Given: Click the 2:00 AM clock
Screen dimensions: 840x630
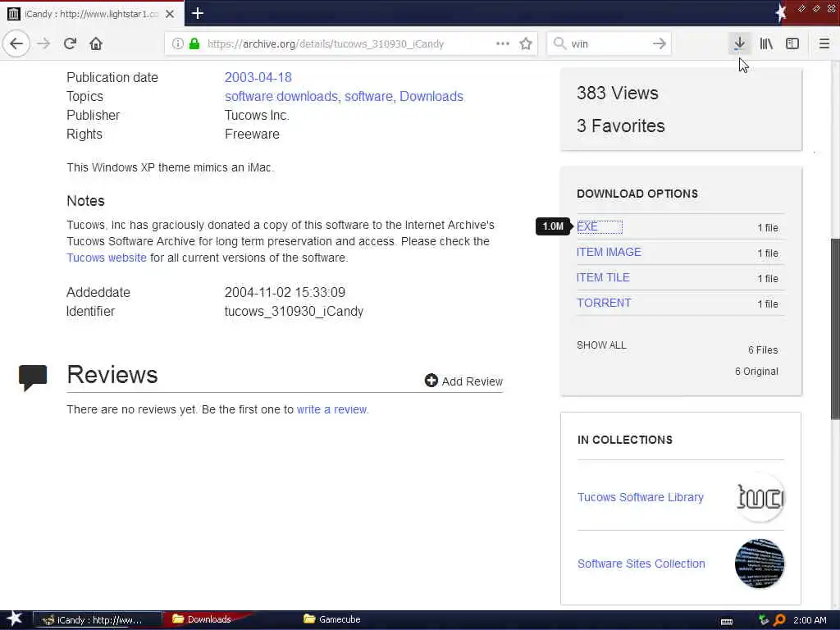Looking at the screenshot, I should pyautogui.click(x=810, y=620).
